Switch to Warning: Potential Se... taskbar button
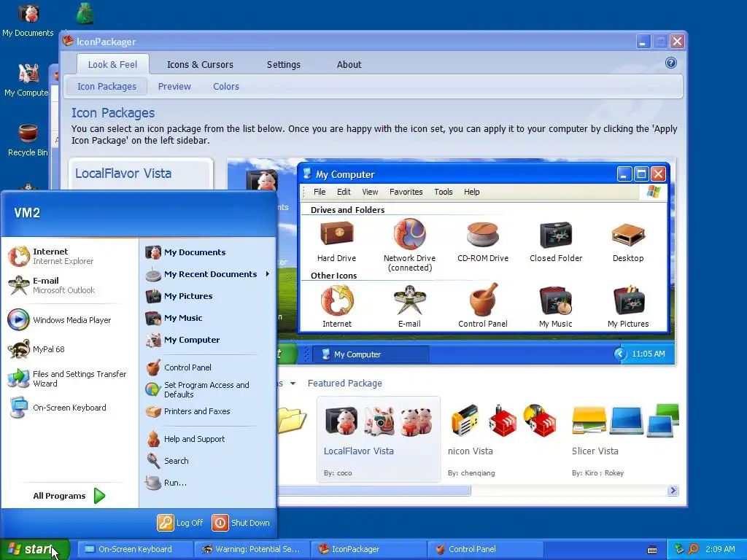Screen dimensions: 747x560 click(252, 549)
